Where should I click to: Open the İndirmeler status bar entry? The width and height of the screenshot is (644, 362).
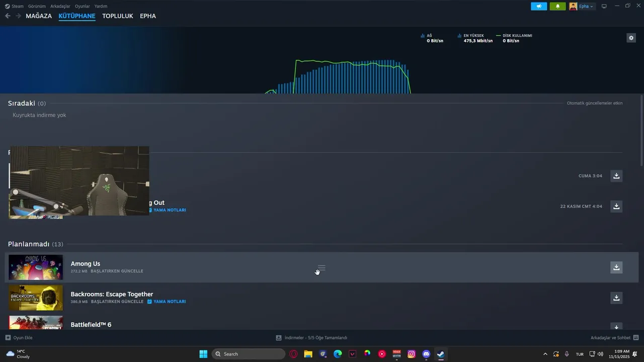311,338
